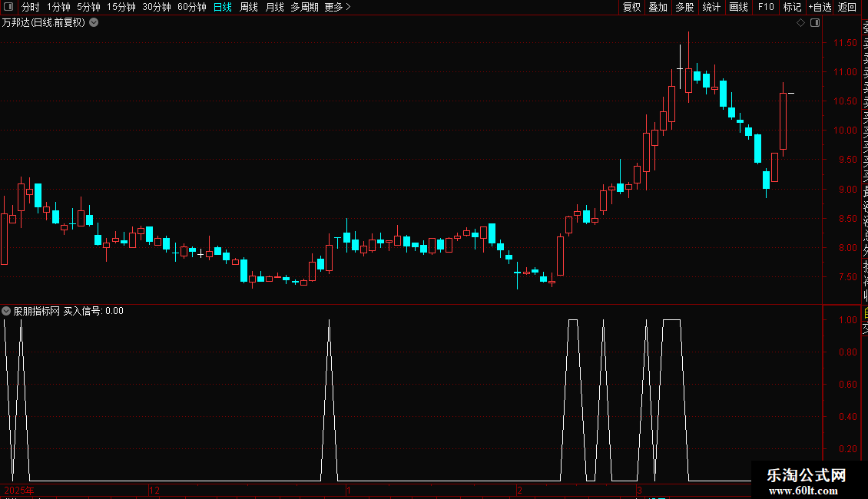Add stock with +自选 button
This screenshot has height=499, width=868.
[x=820, y=7]
